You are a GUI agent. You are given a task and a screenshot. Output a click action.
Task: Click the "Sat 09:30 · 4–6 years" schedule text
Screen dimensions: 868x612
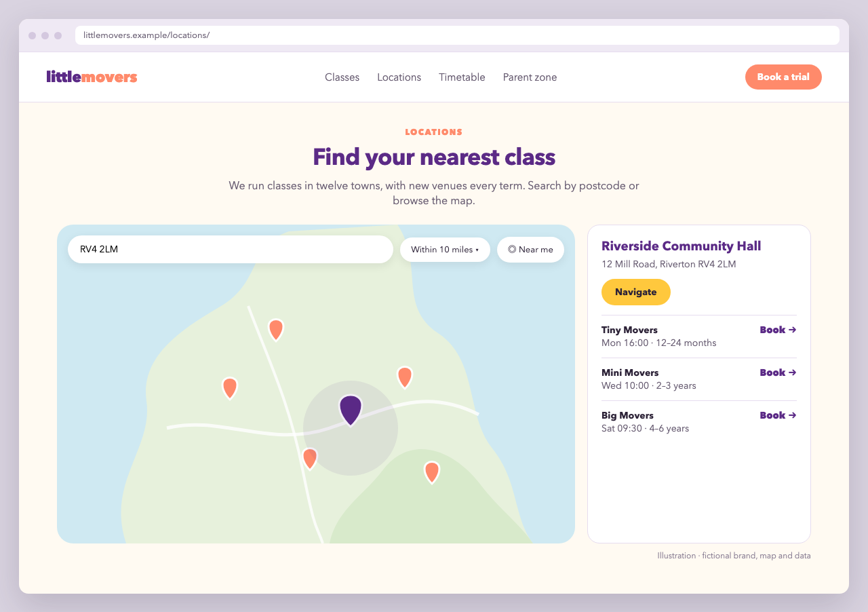[645, 428]
